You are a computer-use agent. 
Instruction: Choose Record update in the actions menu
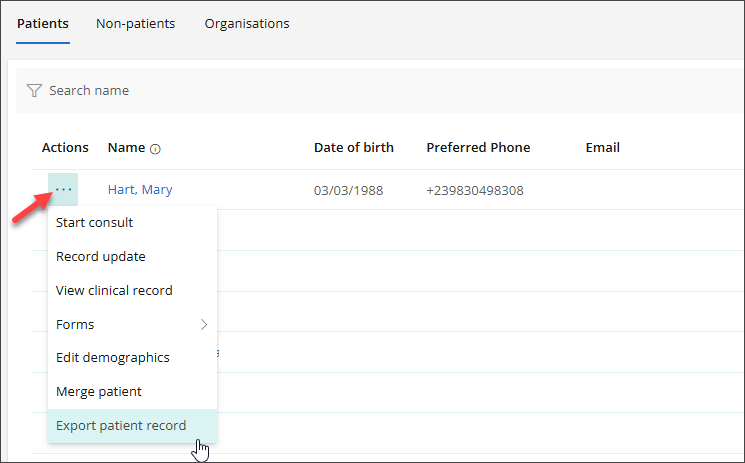pyautogui.click(x=100, y=256)
